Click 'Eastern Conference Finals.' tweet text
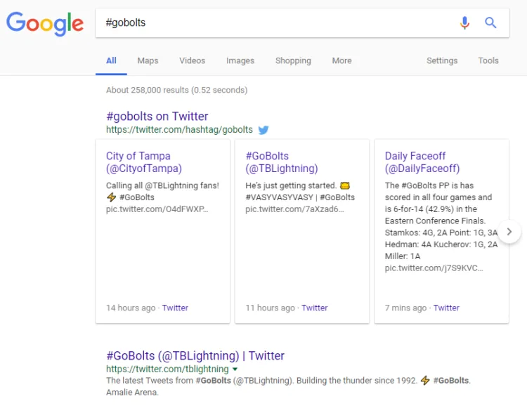Image resolution: width=527 pixels, height=420 pixels. pyautogui.click(x=435, y=221)
